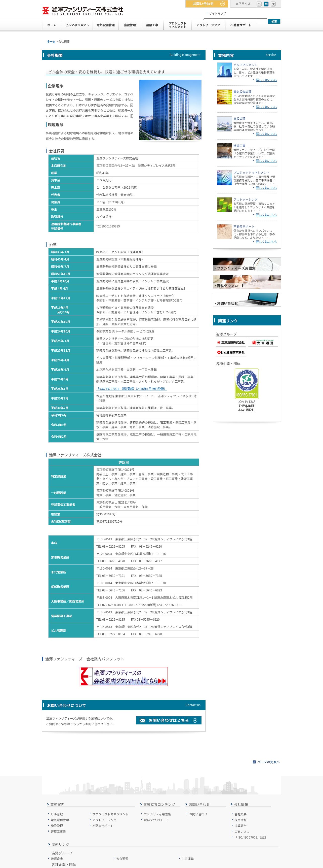
Task: Click the 電気設備管理 service thumbnail
Action: 224,97
